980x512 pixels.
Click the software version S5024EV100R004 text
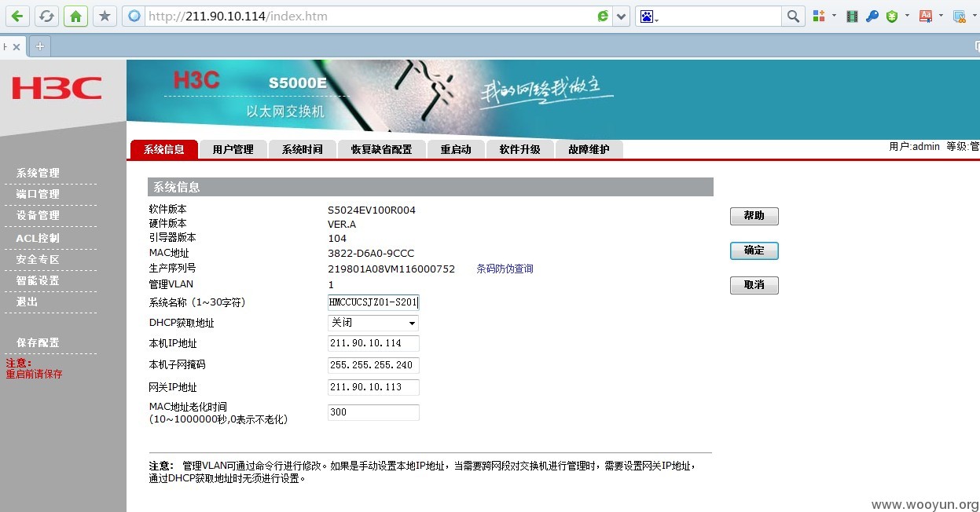tap(372, 210)
